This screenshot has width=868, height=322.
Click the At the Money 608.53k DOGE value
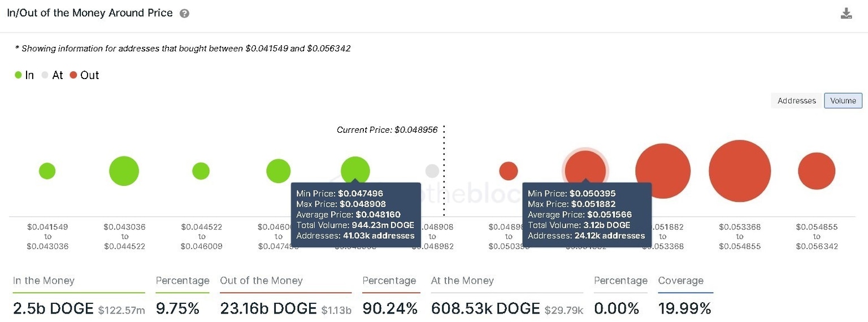pyautogui.click(x=485, y=308)
